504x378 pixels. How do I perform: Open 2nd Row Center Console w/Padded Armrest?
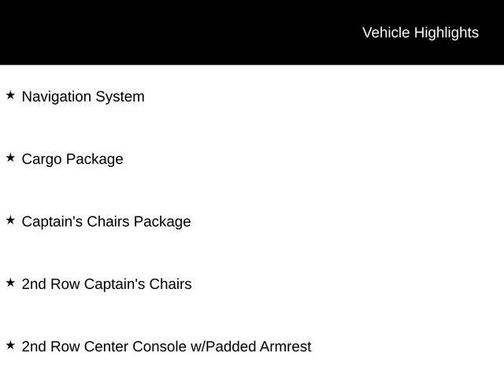(x=167, y=346)
